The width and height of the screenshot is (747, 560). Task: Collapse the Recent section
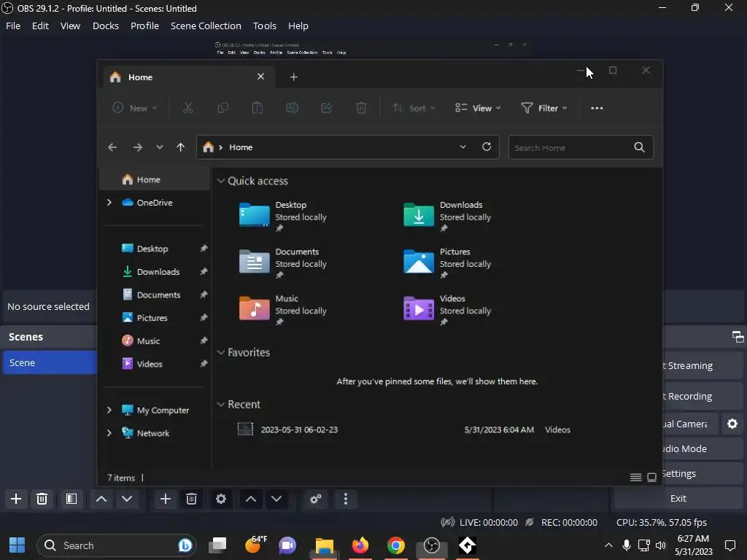point(220,404)
